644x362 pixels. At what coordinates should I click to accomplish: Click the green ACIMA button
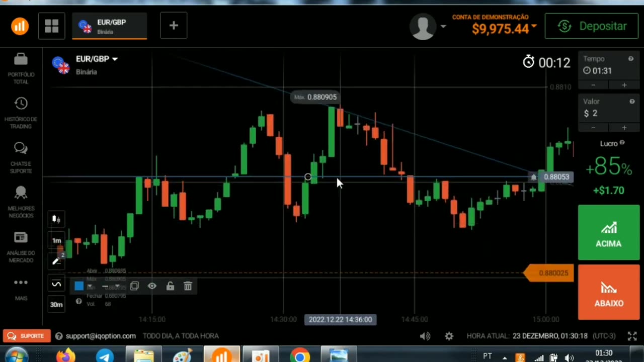[x=608, y=233]
